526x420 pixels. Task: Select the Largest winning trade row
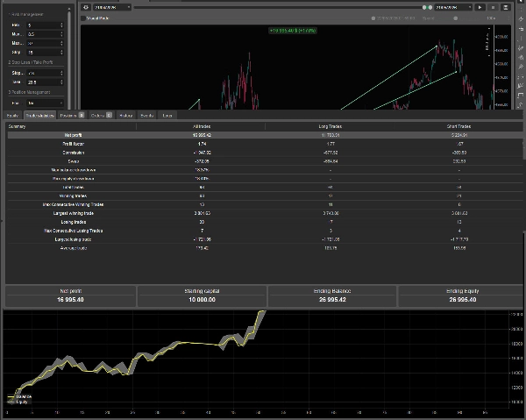click(x=265, y=213)
